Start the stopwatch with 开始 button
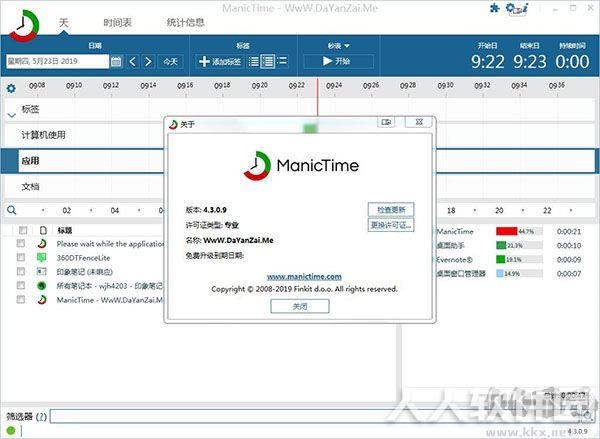 (x=338, y=61)
